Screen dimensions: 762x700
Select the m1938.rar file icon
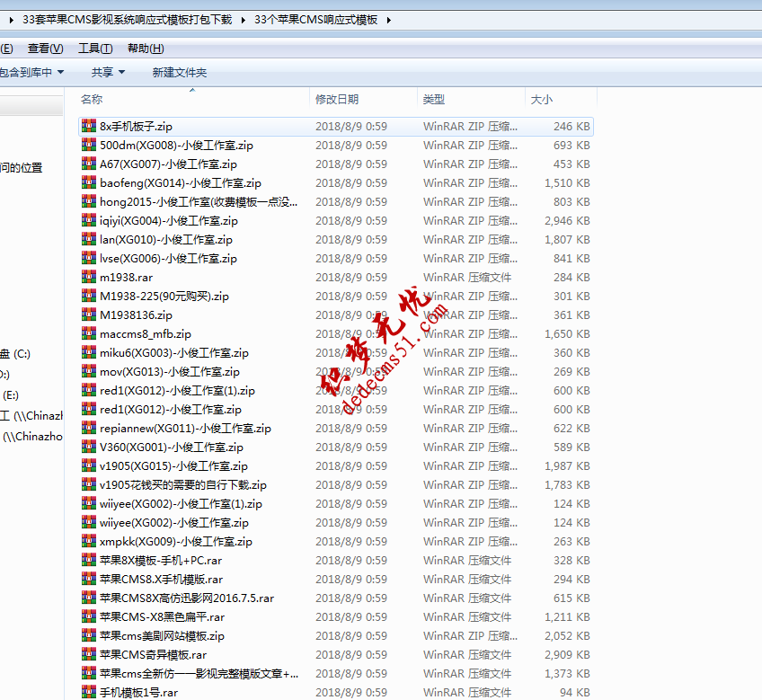(x=88, y=278)
